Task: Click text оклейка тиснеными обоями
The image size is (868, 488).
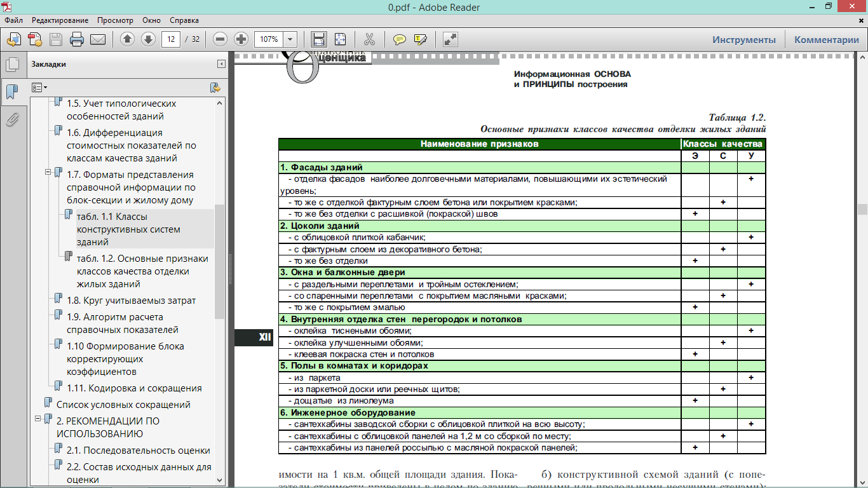Action: coord(353,331)
